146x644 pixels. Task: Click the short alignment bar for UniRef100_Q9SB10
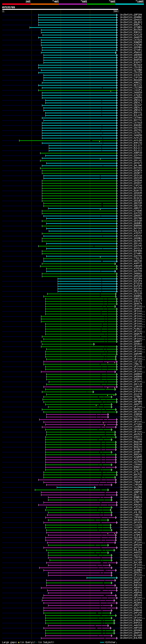pos(68,344)
